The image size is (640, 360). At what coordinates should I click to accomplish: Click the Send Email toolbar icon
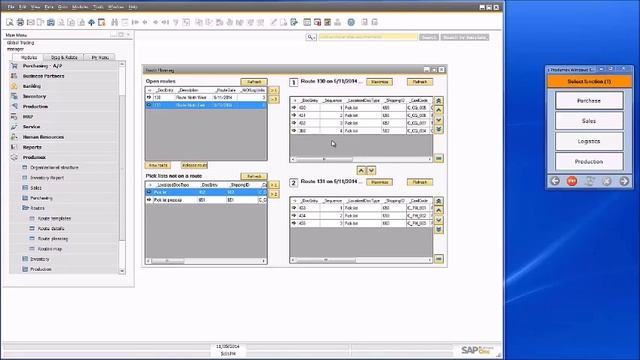[30, 22]
